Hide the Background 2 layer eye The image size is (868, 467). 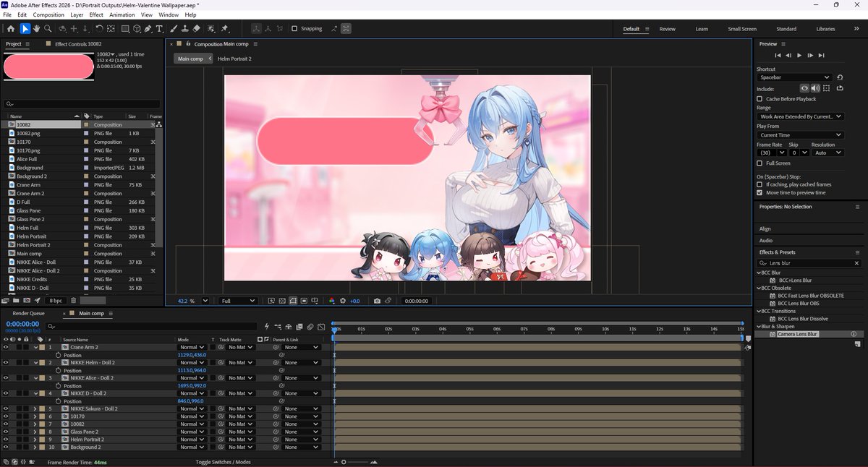6,447
